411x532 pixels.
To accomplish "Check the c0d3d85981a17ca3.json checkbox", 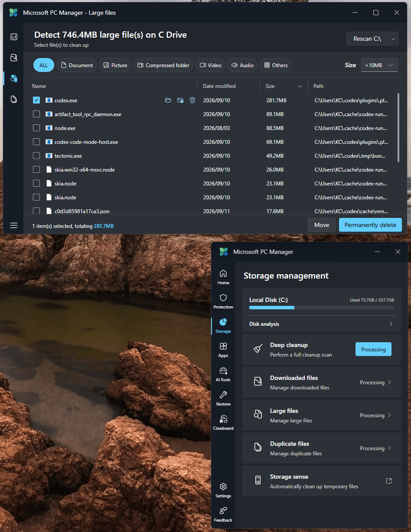I will [36, 211].
